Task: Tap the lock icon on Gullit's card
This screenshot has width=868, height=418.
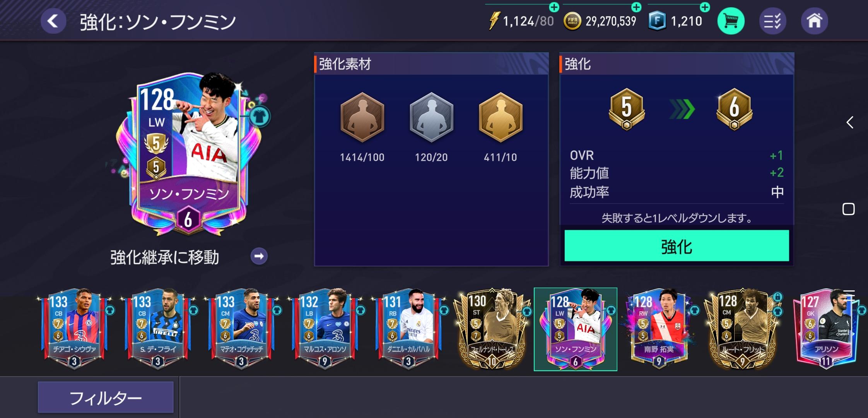Action: click(777, 297)
